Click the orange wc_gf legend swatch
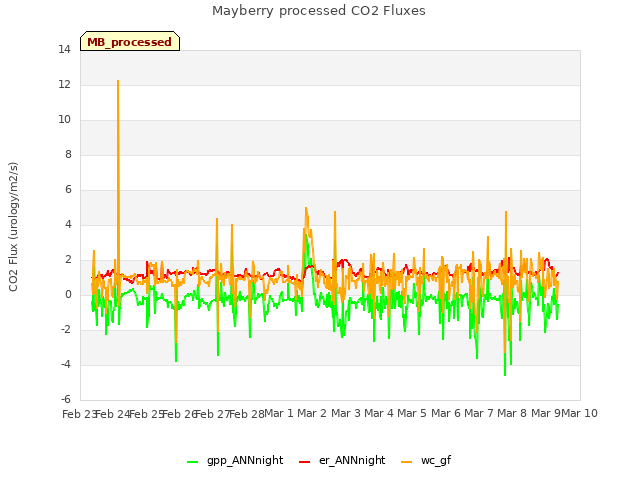Viewport: 640px width, 480px height. tap(407, 462)
